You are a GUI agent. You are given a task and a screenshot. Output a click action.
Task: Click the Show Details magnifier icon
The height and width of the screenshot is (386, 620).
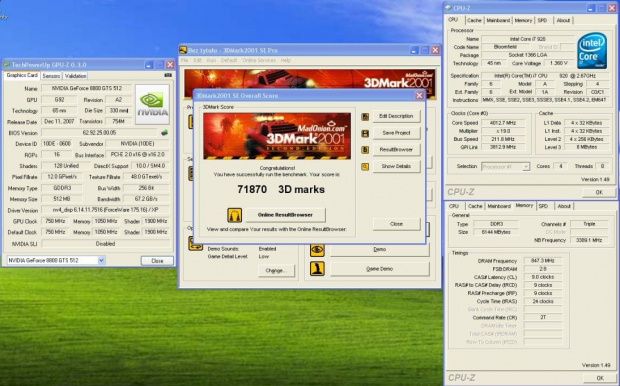click(x=365, y=167)
